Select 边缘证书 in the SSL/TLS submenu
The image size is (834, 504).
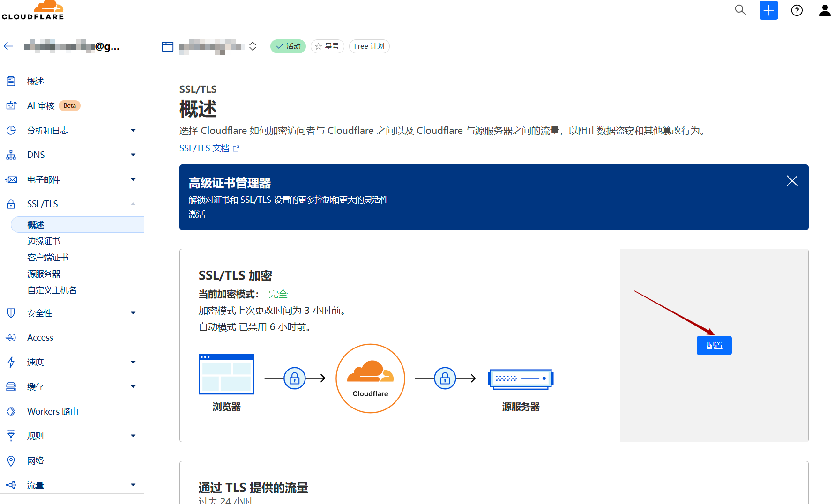pos(44,241)
